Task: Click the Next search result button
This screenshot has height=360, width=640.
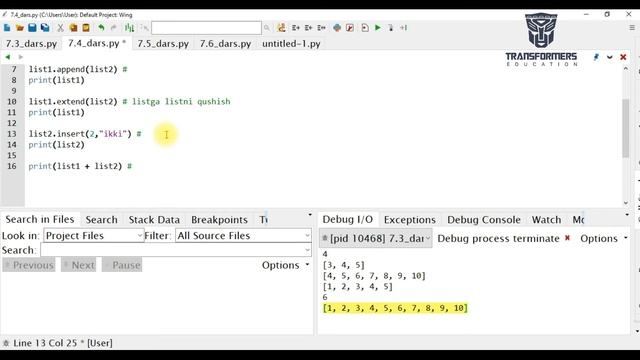Action: click(78, 265)
